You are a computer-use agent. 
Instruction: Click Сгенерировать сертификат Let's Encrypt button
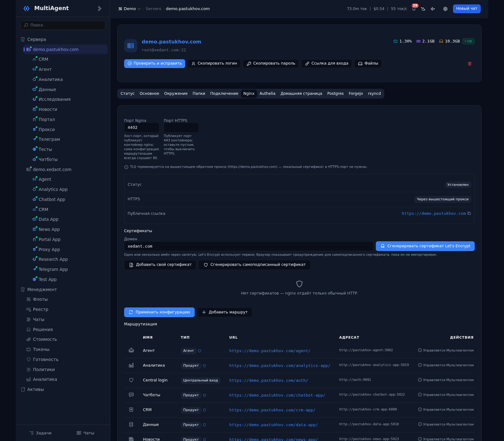point(425,246)
